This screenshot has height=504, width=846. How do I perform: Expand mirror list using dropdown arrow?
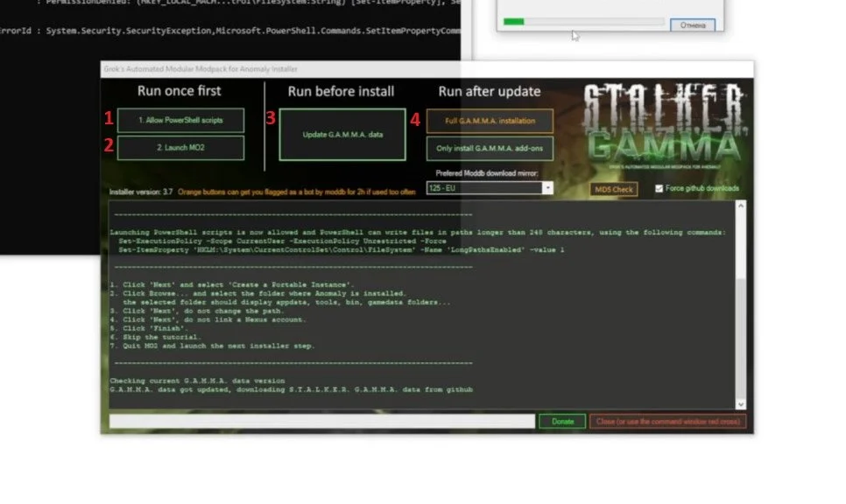[x=547, y=187]
